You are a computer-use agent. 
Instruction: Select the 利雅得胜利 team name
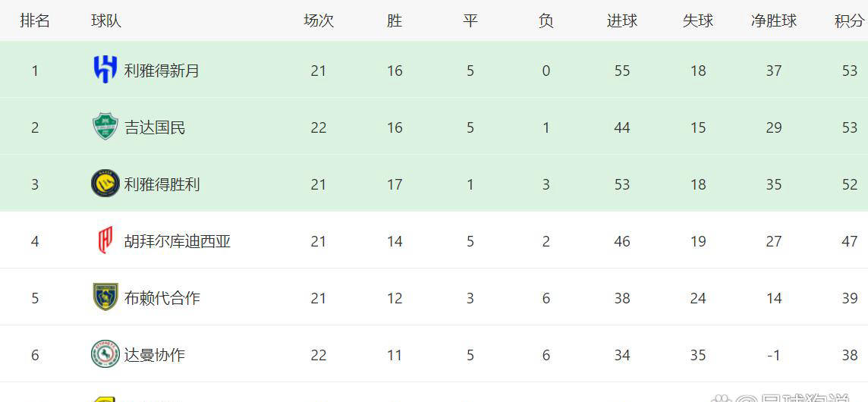point(162,184)
